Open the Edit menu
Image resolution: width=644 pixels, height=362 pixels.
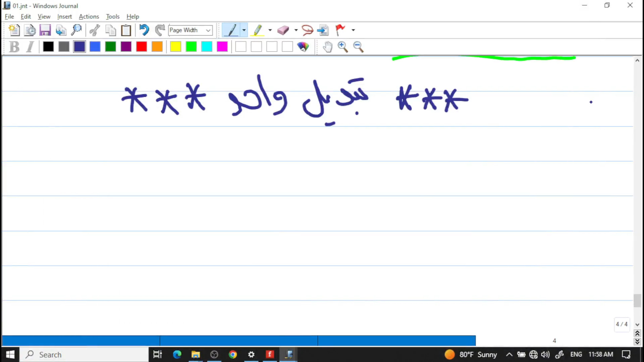coord(26,16)
